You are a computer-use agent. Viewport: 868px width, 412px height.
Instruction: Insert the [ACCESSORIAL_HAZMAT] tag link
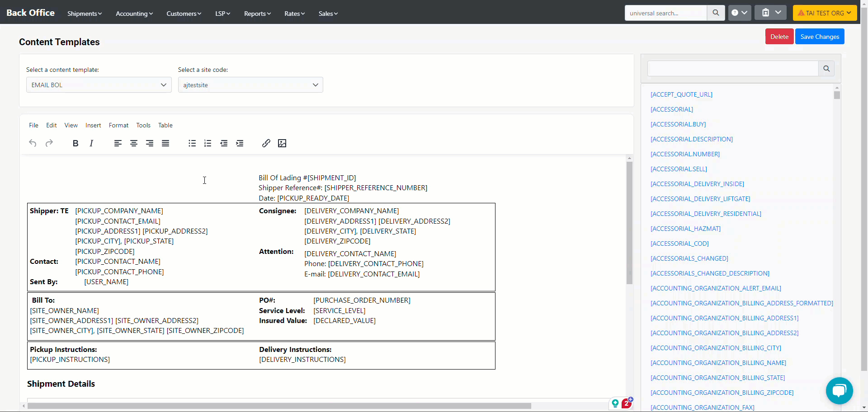point(685,229)
